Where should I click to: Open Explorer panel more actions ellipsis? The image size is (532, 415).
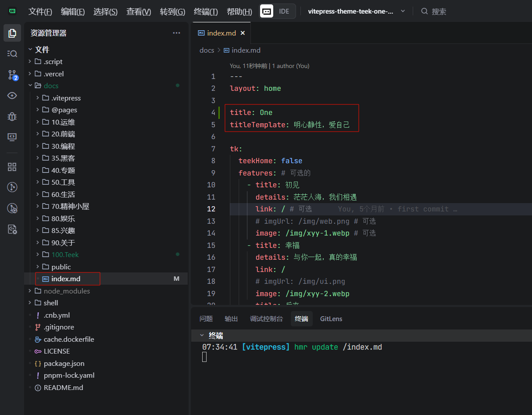point(176,33)
